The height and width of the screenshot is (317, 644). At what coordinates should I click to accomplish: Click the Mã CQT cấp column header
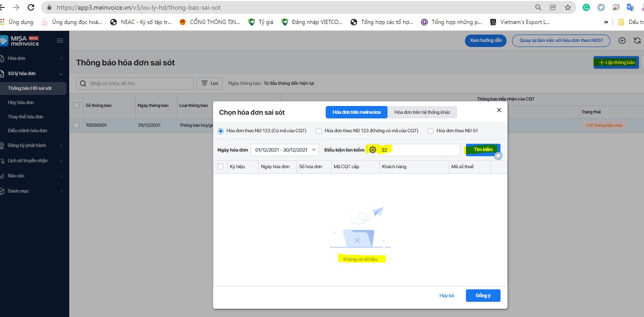click(355, 166)
